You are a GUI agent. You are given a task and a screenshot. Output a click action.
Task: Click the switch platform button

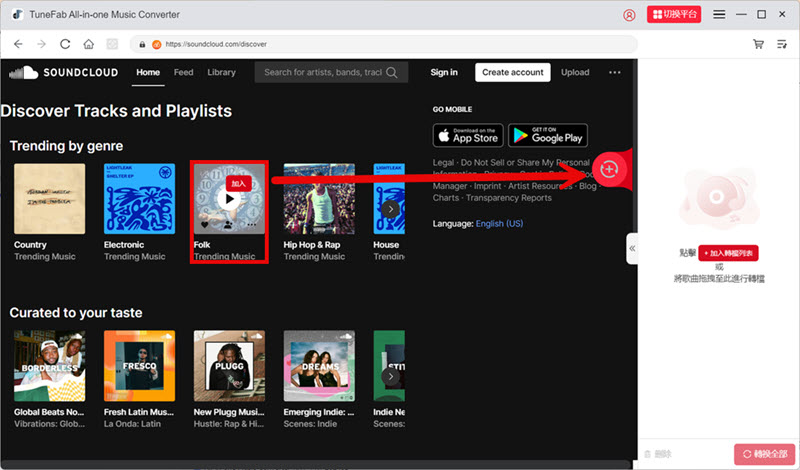(x=674, y=14)
